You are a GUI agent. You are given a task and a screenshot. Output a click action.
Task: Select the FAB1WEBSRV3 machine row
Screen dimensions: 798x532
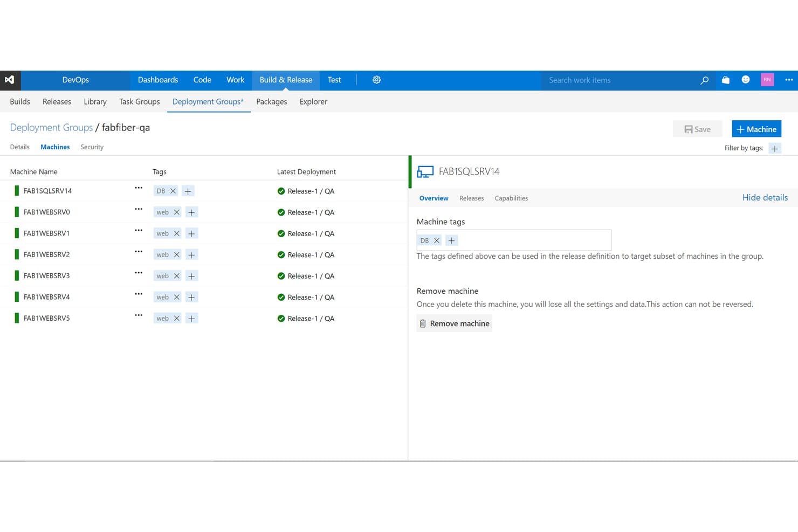coord(203,276)
